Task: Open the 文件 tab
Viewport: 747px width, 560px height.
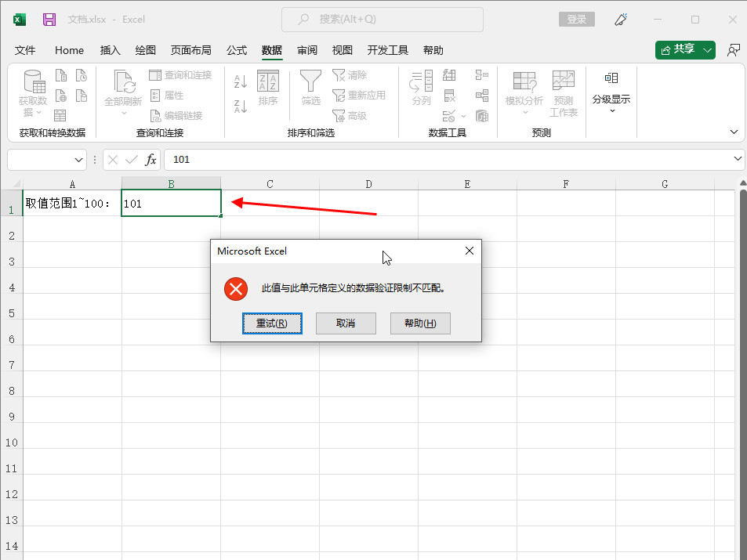Action: pos(25,50)
